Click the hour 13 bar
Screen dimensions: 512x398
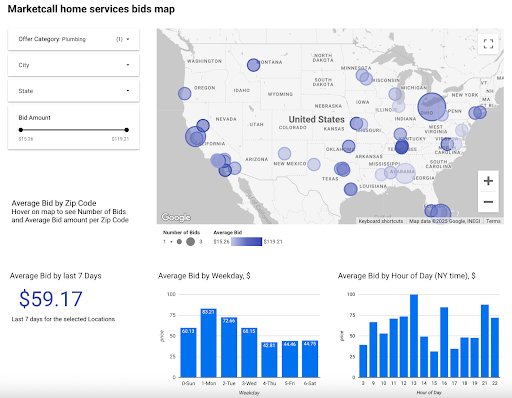(x=414, y=336)
